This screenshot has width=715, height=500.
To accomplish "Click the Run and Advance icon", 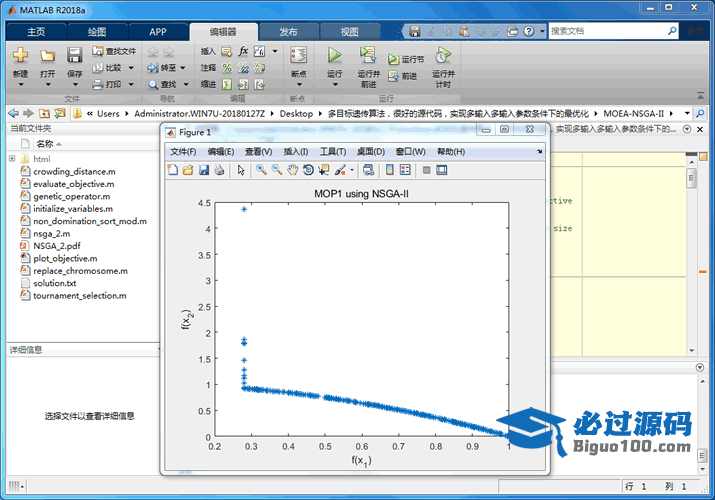I will coord(368,55).
